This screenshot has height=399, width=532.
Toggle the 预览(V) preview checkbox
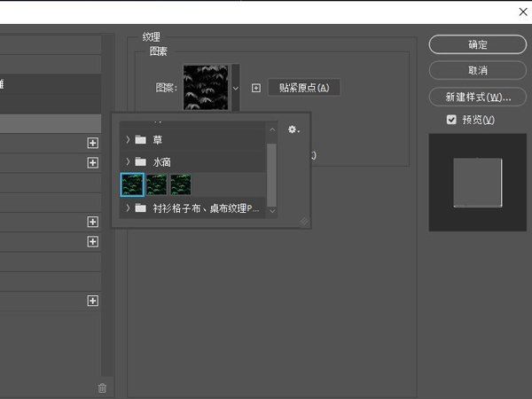pyautogui.click(x=452, y=120)
